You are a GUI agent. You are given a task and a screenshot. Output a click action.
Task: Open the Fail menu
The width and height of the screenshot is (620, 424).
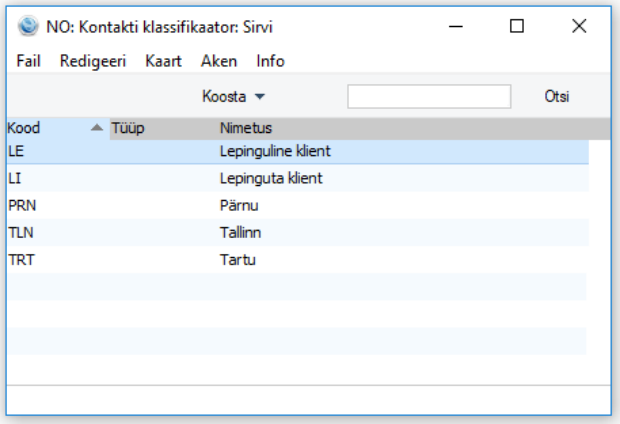pyautogui.click(x=28, y=61)
